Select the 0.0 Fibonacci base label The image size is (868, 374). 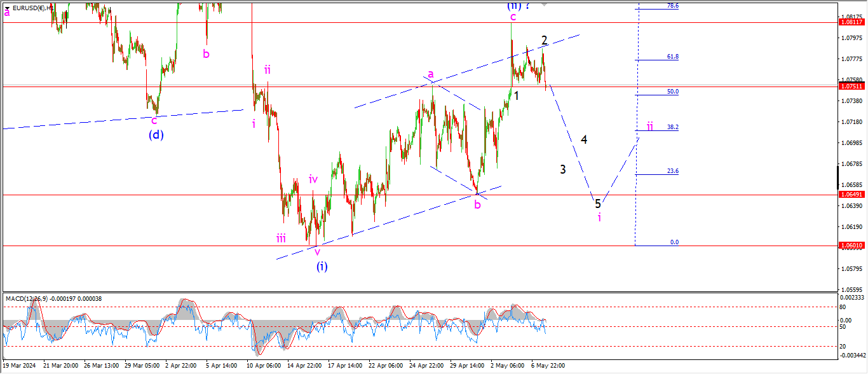point(674,242)
